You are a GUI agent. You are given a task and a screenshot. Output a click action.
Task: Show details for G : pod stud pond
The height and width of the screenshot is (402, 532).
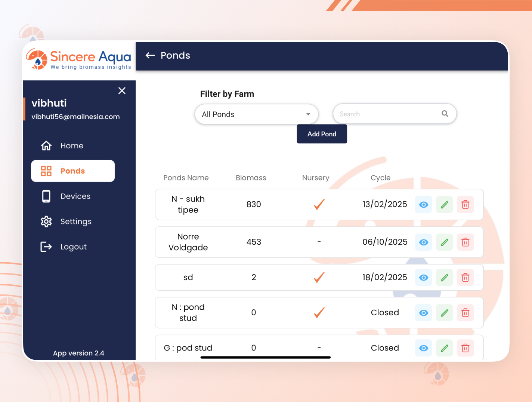pos(423,348)
